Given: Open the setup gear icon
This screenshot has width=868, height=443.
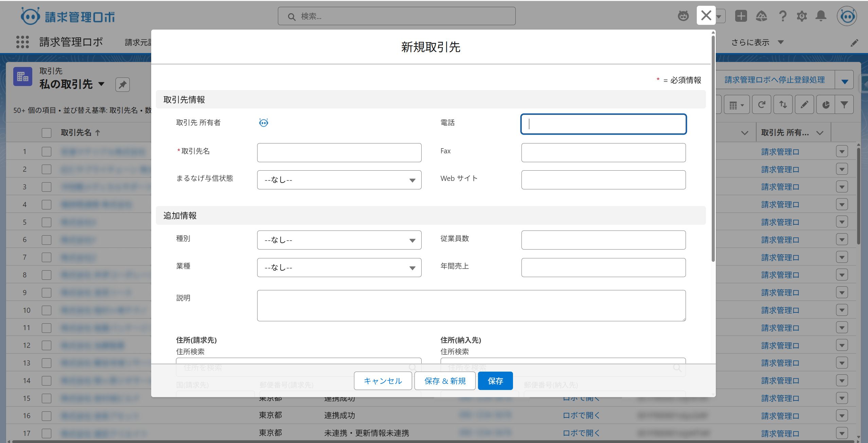Looking at the screenshot, I should pyautogui.click(x=802, y=16).
